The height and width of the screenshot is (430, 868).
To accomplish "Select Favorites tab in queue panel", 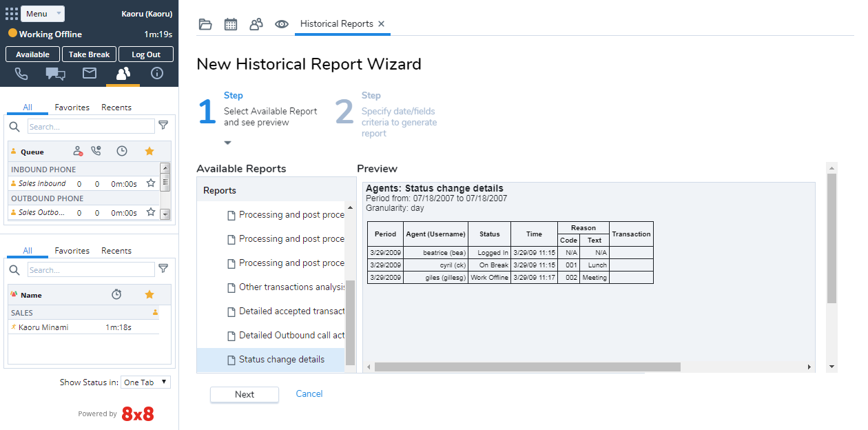I will [x=72, y=107].
